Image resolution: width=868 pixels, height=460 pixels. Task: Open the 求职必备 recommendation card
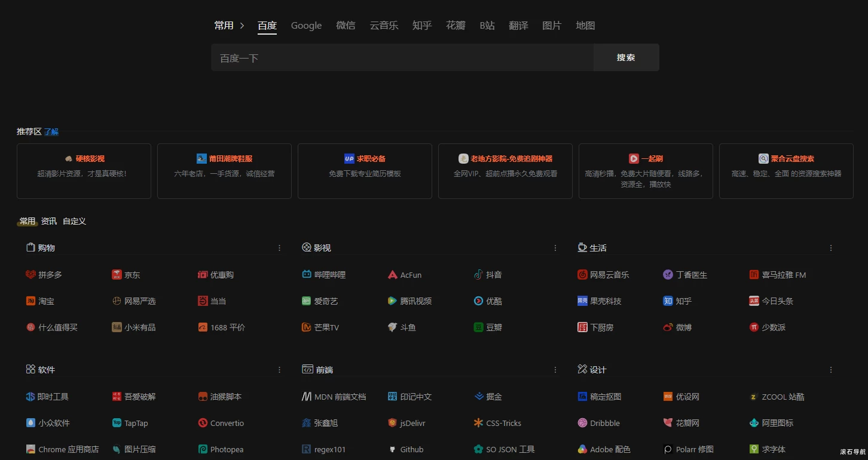click(x=365, y=170)
